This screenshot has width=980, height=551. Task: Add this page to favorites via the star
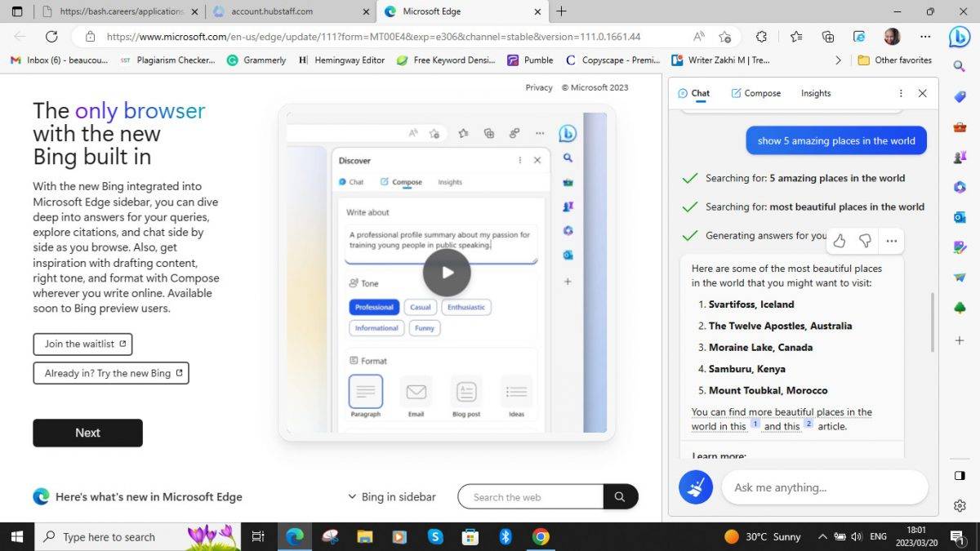724,37
